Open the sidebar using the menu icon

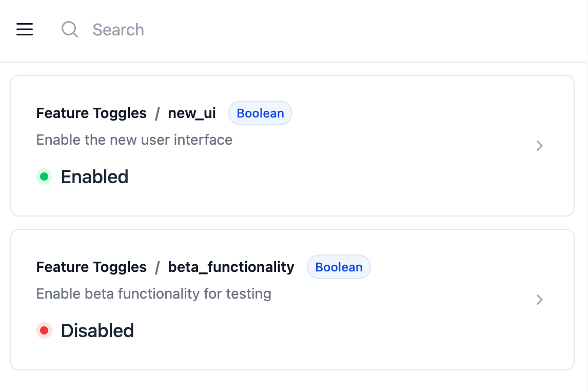click(x=24, y=29)
